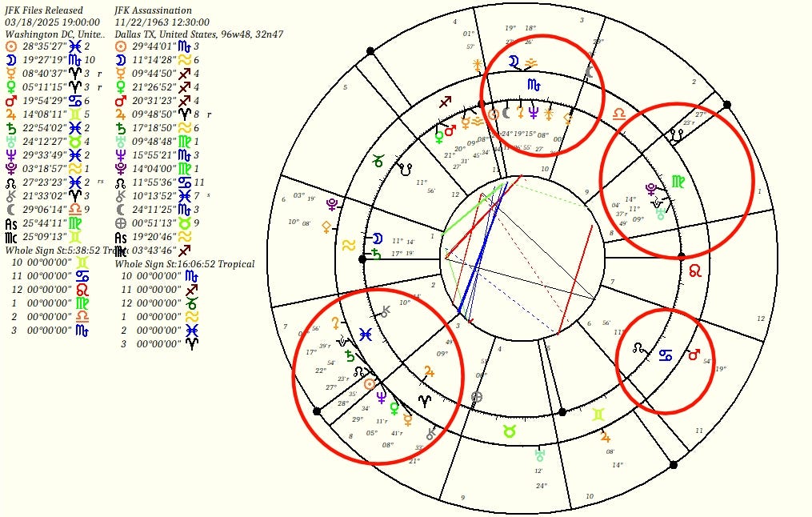Click the value "09°44'50"" in the Assassination list
The width and height of the screenshot is (812, 517).
click(x=154, y=74)
